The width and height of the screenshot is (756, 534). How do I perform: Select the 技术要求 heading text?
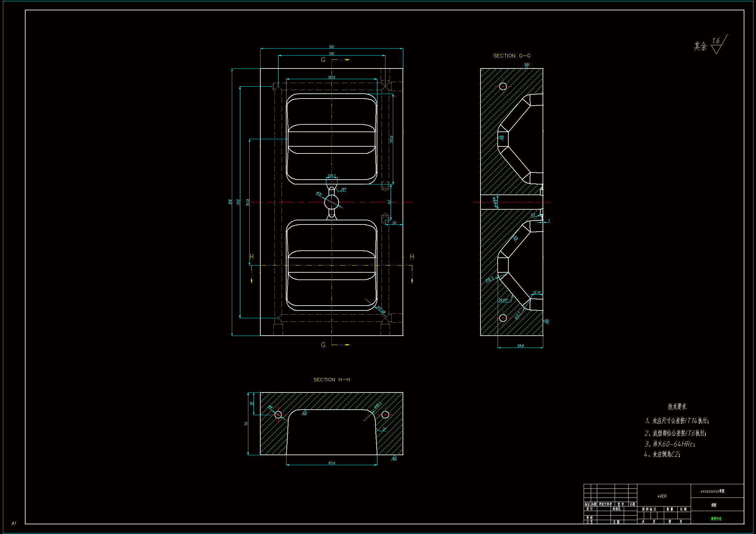677,407
